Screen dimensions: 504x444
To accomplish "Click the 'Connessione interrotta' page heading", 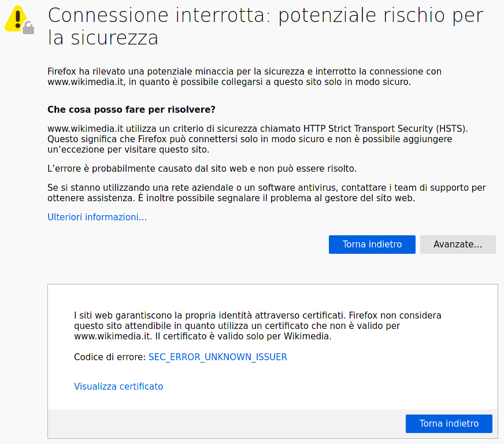I will (x=265, y=16).
